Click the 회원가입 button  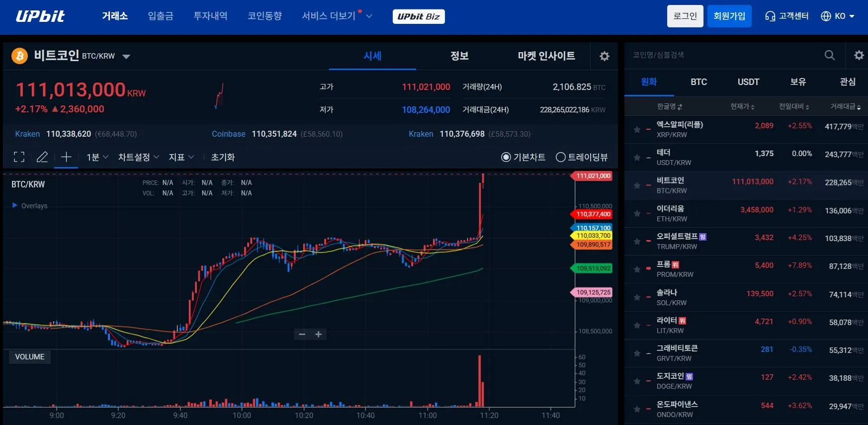[729, 16]
